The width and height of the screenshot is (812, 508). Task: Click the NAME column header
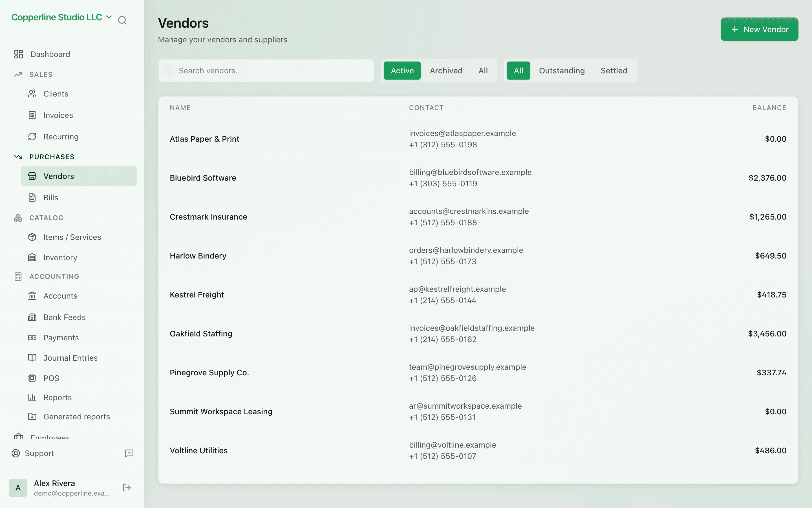click(180, 108)
